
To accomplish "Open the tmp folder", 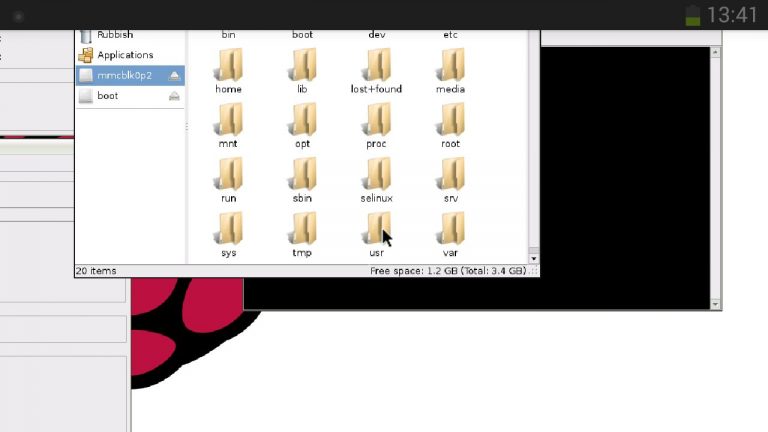I will 303,235.
